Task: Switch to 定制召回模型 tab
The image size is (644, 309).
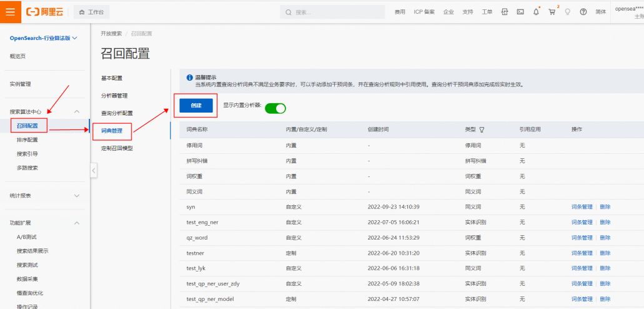Action: click(117, 148)
